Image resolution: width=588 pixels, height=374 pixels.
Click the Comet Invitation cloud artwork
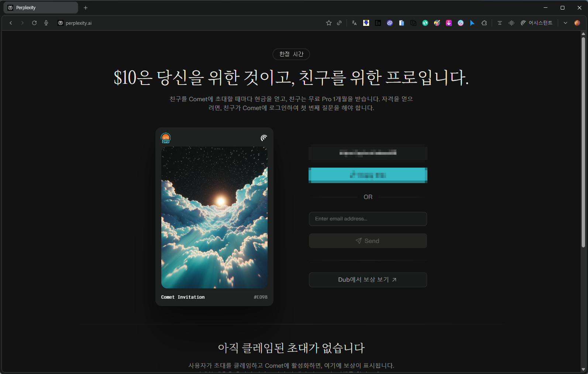[x=214, y=217]
